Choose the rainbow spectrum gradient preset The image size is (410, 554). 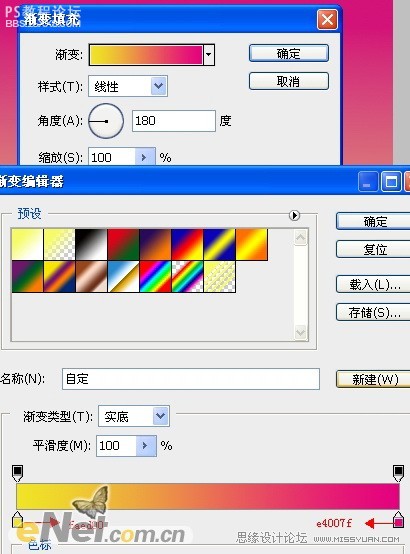coord(156,277)
